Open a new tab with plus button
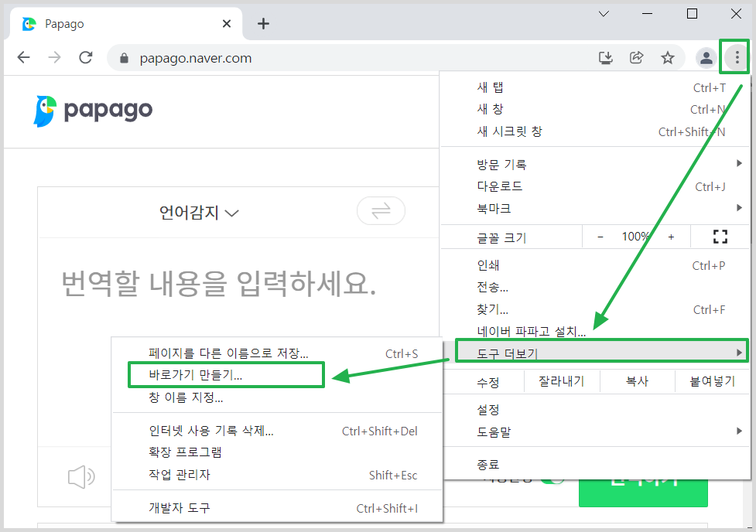 [263, 23]
